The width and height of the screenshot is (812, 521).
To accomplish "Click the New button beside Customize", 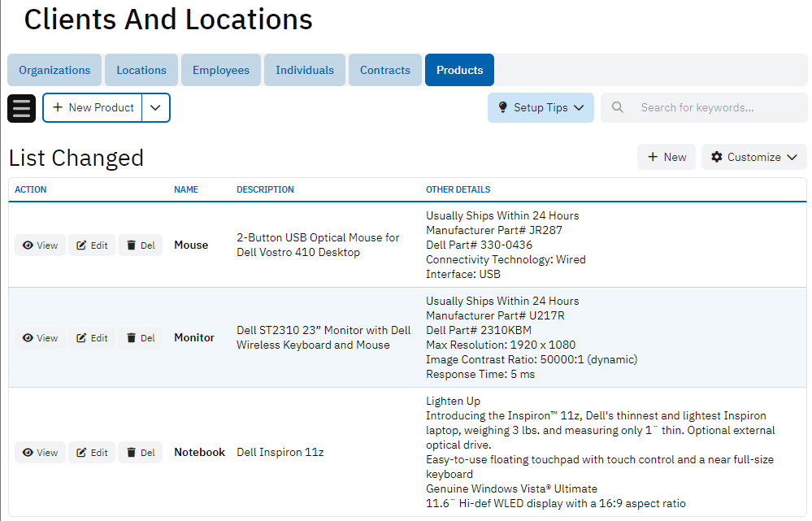I will 667,157.
